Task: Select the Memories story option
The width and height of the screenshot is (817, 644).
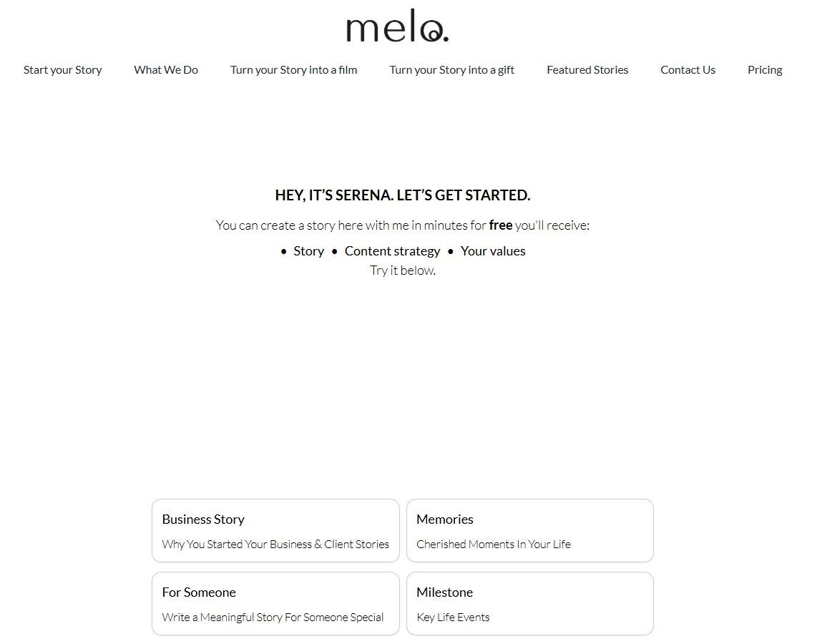Action: pyautogui.click(x=529, y=530)
